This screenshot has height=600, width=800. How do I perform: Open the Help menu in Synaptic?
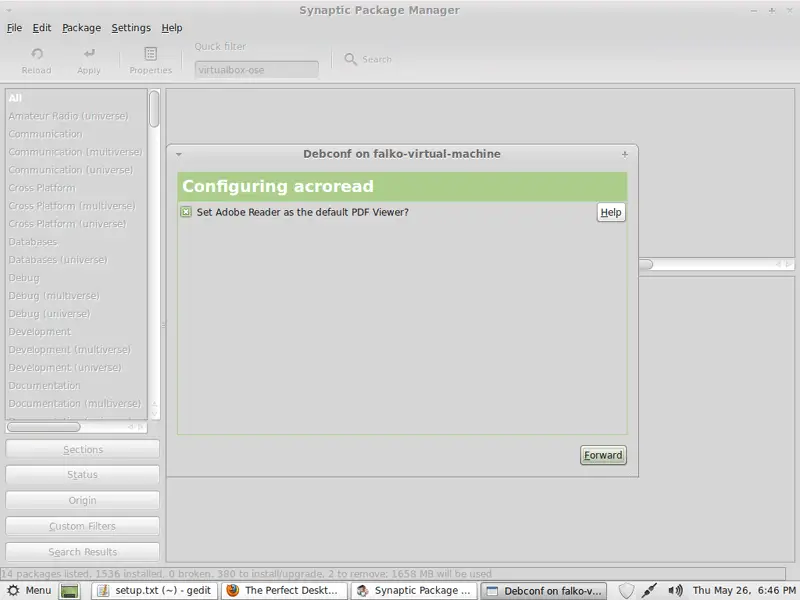click(x=172, y=28)
